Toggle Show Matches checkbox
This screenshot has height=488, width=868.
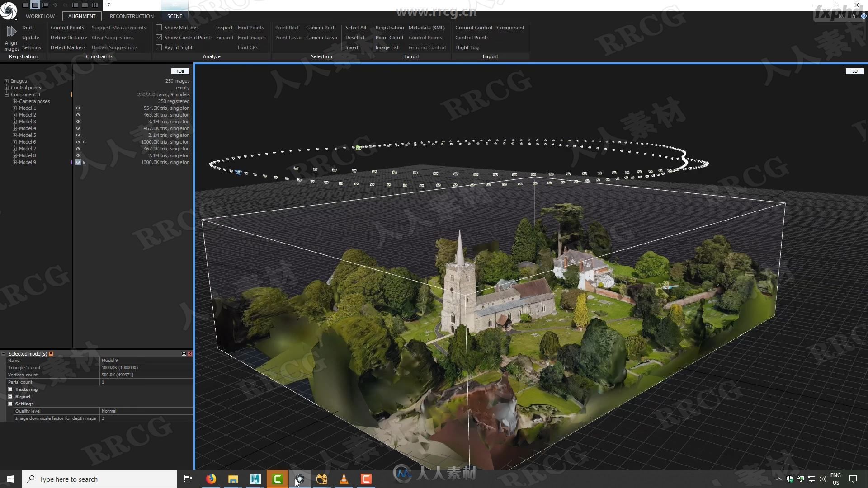[159, 28]
